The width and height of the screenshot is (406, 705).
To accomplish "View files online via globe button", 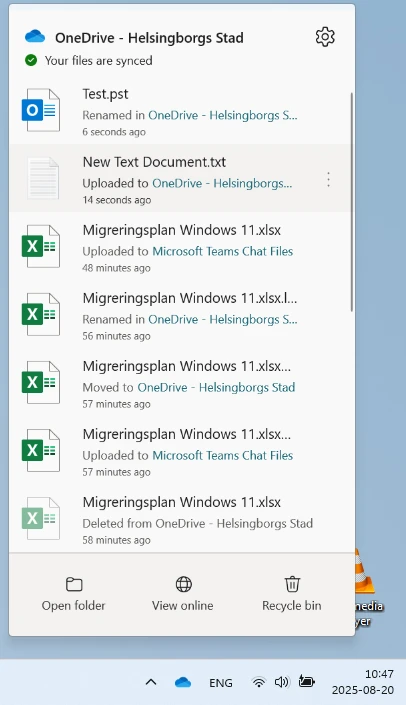I will (x=183, y=593).
